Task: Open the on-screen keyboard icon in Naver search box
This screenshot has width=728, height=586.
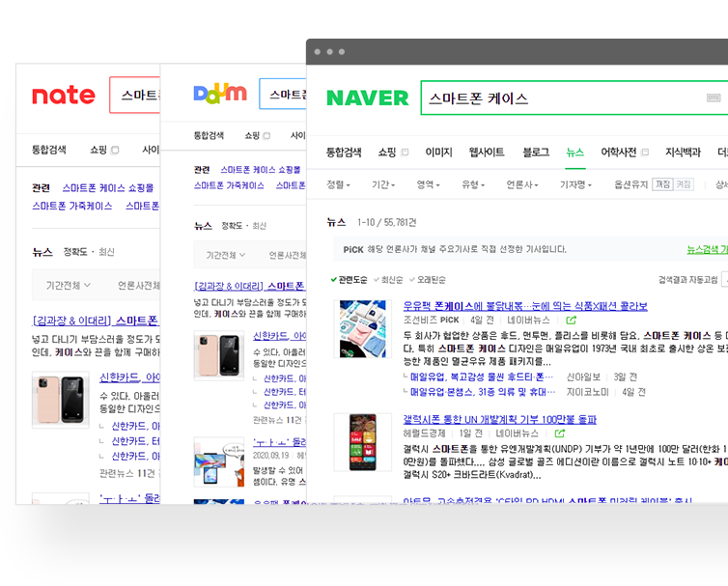Action: tap(714, 98)
